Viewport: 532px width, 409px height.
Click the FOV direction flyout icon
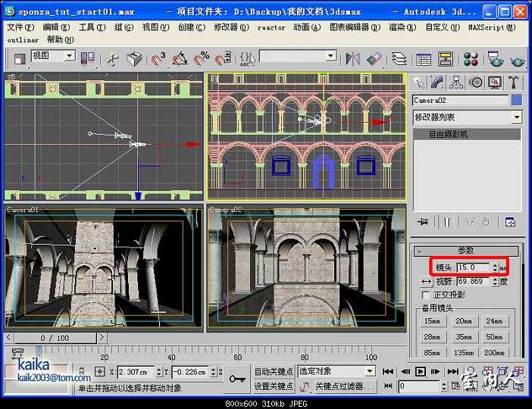[x=426, y=282]
